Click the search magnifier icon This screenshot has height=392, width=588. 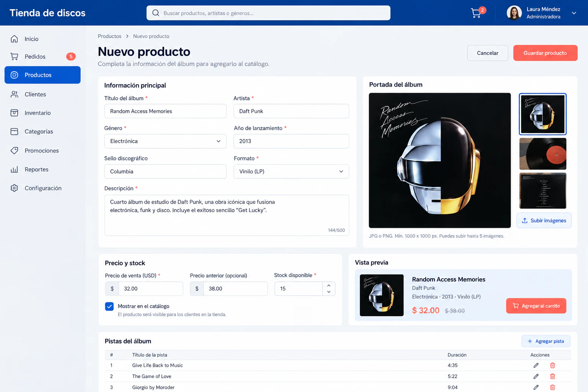(x=156, y=13)
